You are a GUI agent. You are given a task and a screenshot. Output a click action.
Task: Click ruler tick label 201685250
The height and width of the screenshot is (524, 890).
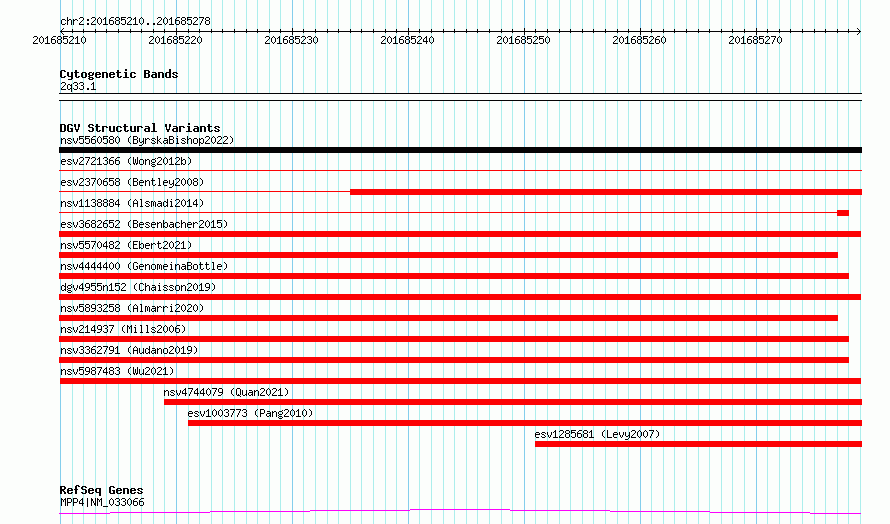point(523,40)
